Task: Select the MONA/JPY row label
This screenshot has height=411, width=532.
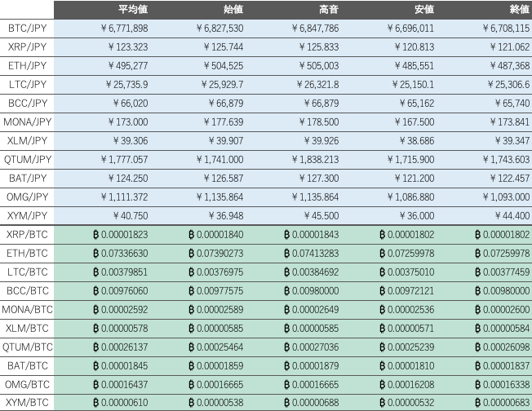Action: coord(27,122)
